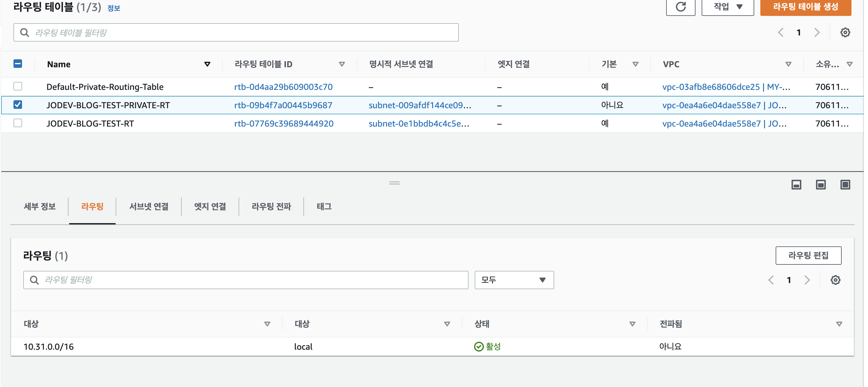Check the JODEV-BLOG-TEST-RT row checkbox
Image resolution: width=868 pixels, height=387 pixels.
(18, 123)
